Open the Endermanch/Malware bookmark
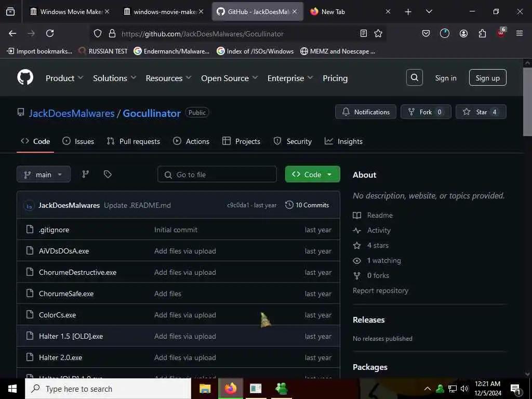Viewport: 532px width, 399px height. [171, 51]
